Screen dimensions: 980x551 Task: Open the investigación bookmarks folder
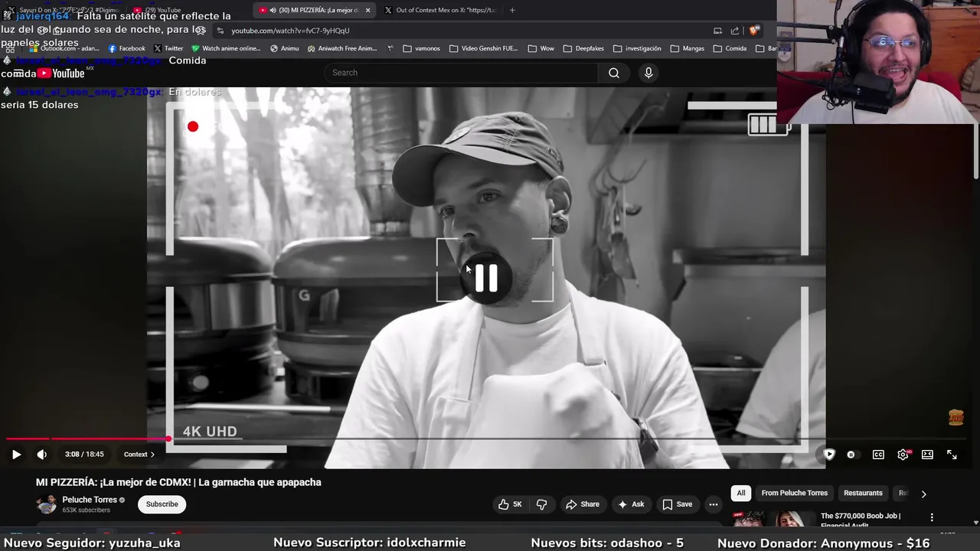tap(637, 48)
